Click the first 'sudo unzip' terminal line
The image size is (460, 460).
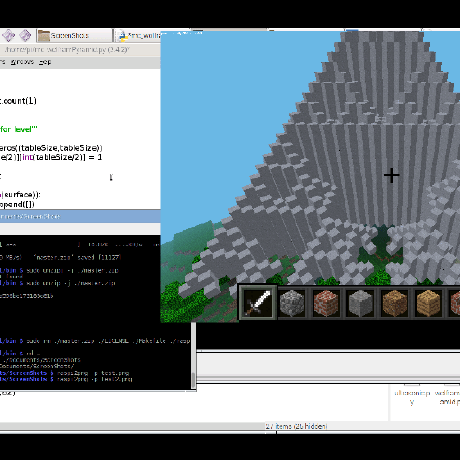point(59,270)
